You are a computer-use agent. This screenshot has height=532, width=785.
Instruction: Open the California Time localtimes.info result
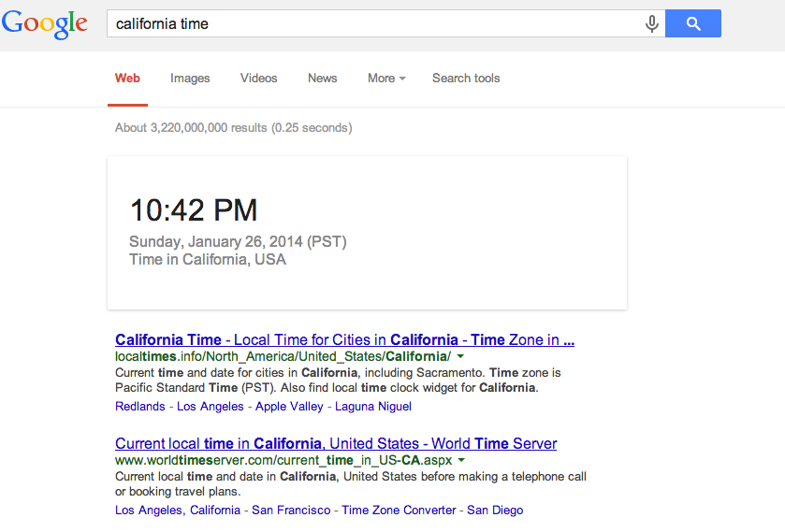[x=344, y=339]
